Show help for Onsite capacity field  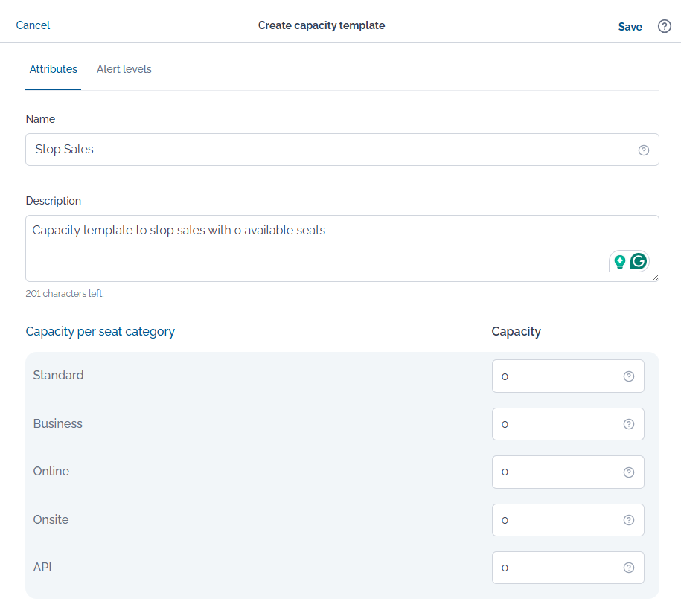[x=628, y=520]
